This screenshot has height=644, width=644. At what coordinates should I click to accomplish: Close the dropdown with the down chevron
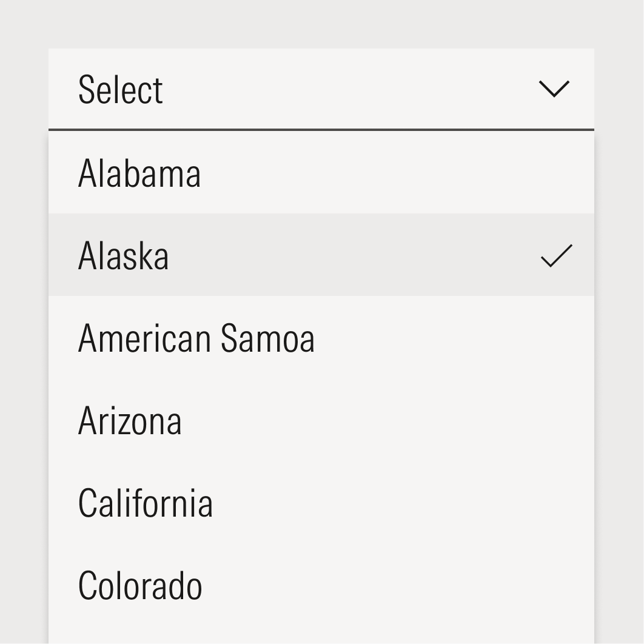point(554,89)
